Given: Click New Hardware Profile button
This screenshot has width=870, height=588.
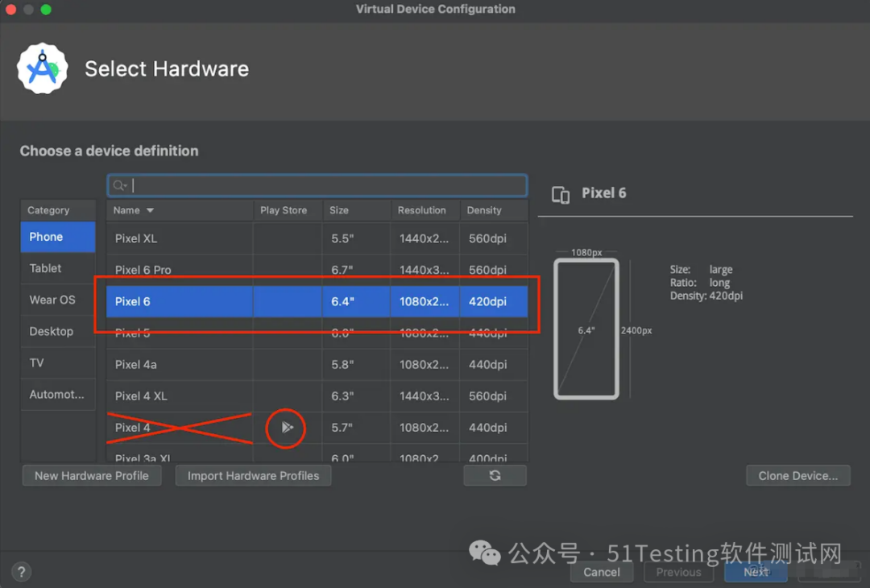Looking at the screenshot, I should click(x=92, y=475).
